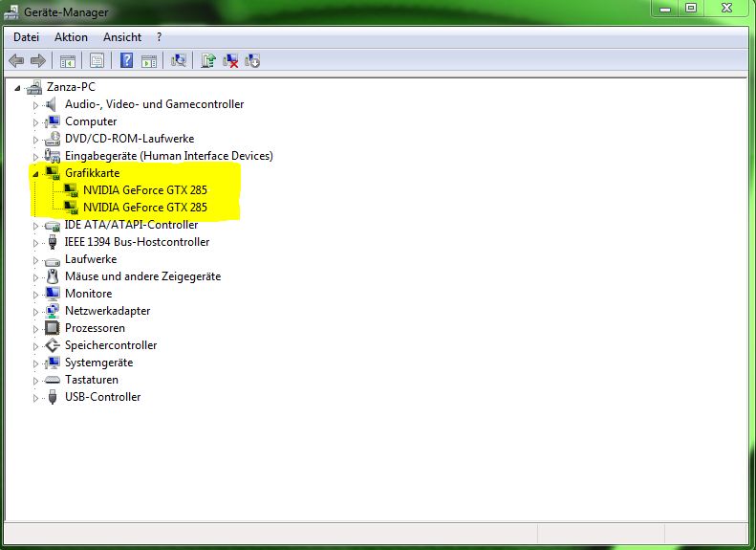This screenshot has height=550, width=756.
Task: Click the Forward arrow toolbar button
Action: pyautogui.click(x=37, y=61)
